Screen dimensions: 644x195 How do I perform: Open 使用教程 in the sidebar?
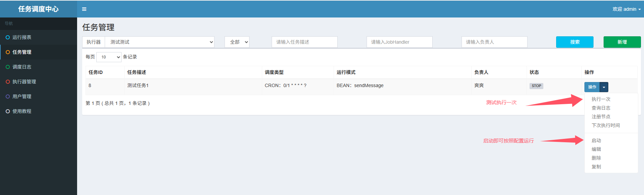click(x=38, y=111)
